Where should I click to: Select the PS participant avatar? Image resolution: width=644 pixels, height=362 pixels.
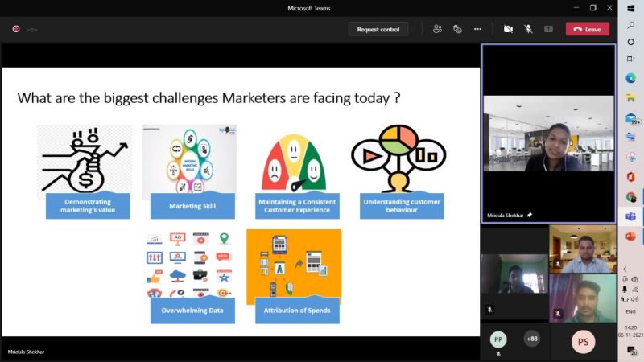[583, 342]
